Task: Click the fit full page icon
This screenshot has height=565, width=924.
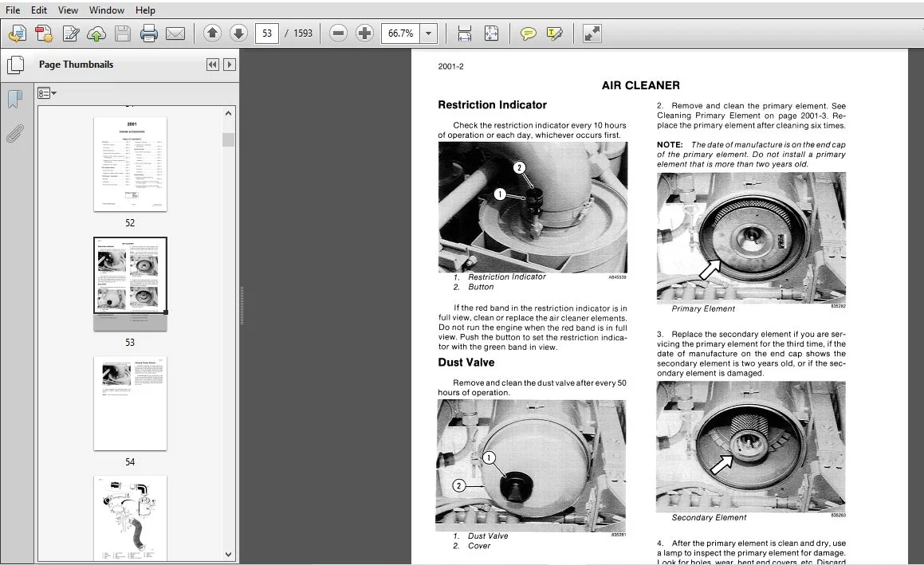Action: [x=491, y=33]
